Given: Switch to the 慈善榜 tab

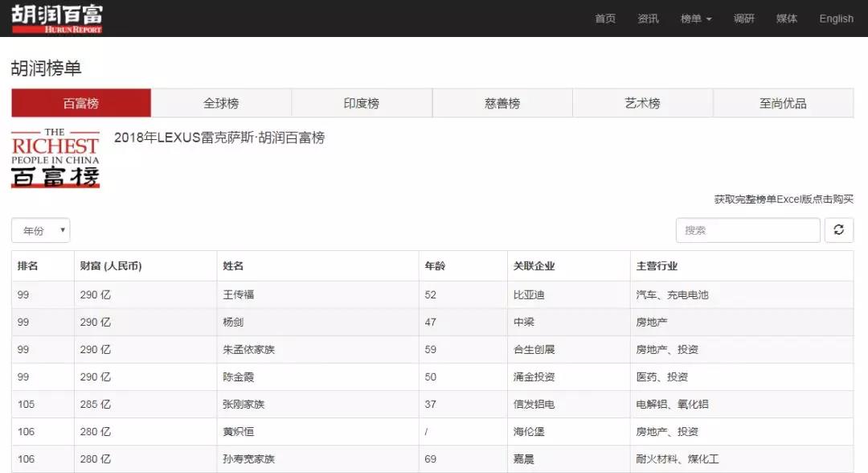Looking at the screenshot, I should [x=502, y=103].
